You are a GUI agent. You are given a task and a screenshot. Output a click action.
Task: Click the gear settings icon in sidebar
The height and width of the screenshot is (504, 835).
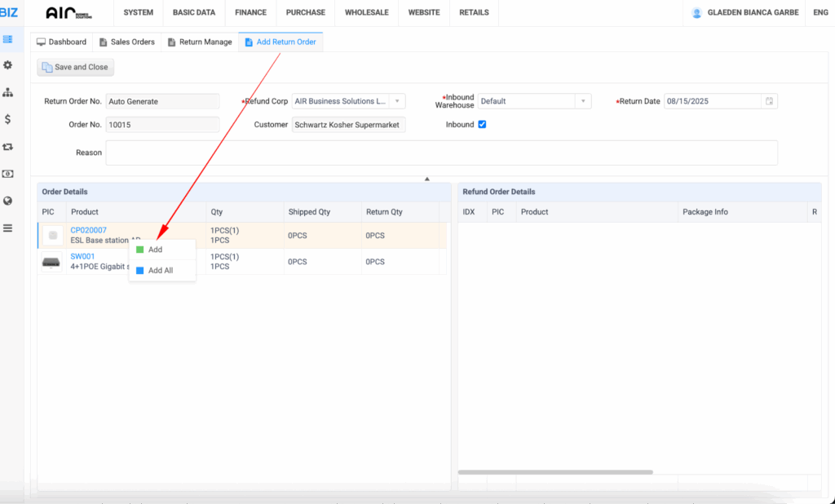8,65
